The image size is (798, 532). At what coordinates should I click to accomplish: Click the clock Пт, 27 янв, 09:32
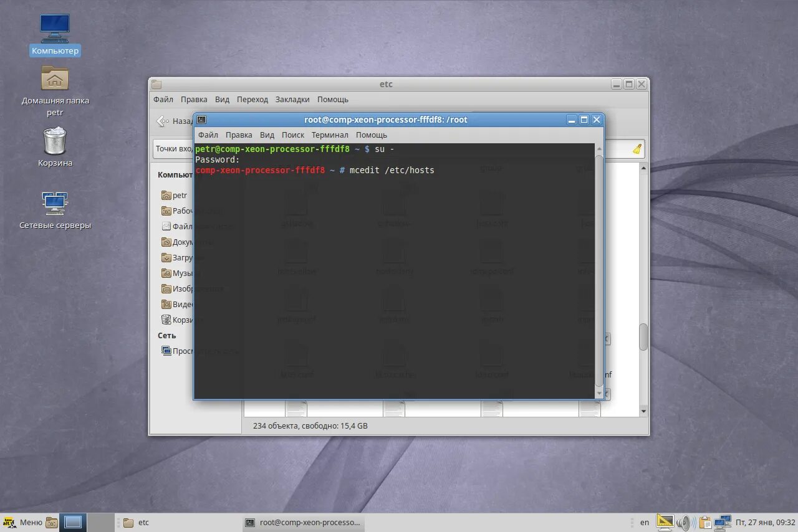coord(765,523)
